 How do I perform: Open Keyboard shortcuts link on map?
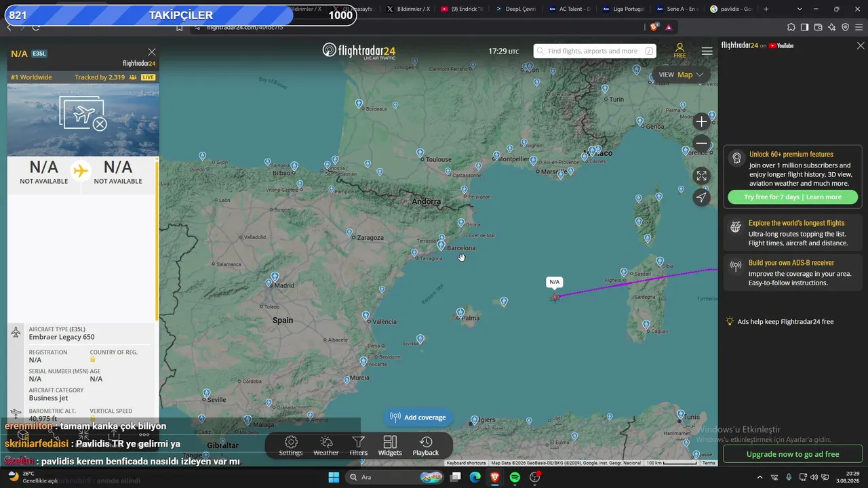coord(466,463)
